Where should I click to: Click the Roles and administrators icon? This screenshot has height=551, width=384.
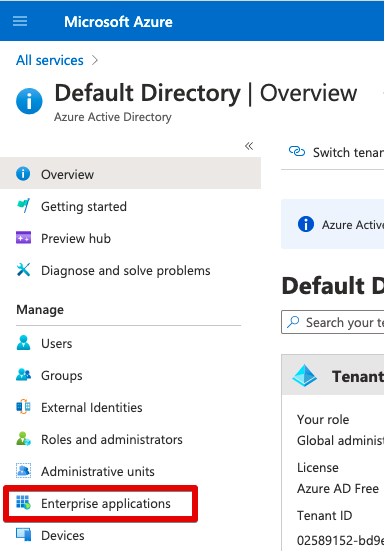pyautogui.click(x=24, y=439)
